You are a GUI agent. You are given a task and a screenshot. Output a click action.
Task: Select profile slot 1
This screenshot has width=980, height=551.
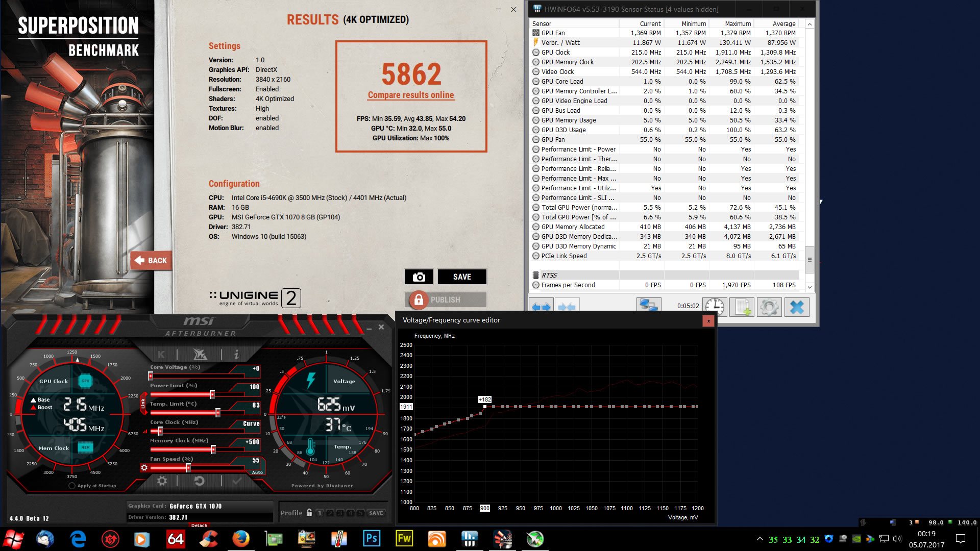pyautogui.click(x=320, y=513)
